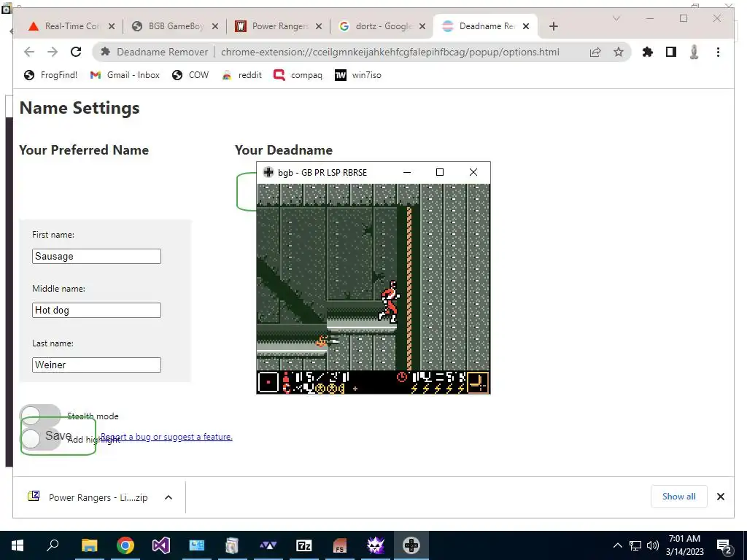Open the 7-Zip taskbar icon
This screenshot has height=560, width=747.
point(304,545)
